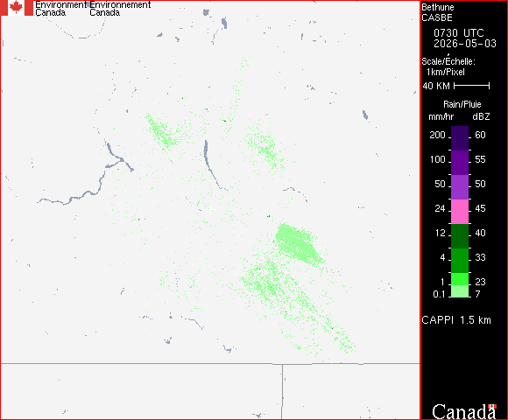508x420 pixels.
Task: Click the Environnement Canada French title
Action: click(120, 9)
